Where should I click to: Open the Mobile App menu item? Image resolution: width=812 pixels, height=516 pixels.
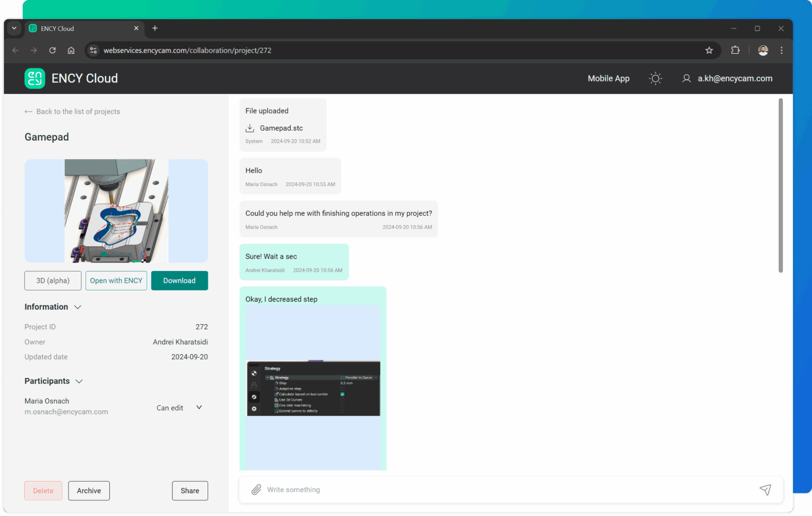tap(608, 79)
